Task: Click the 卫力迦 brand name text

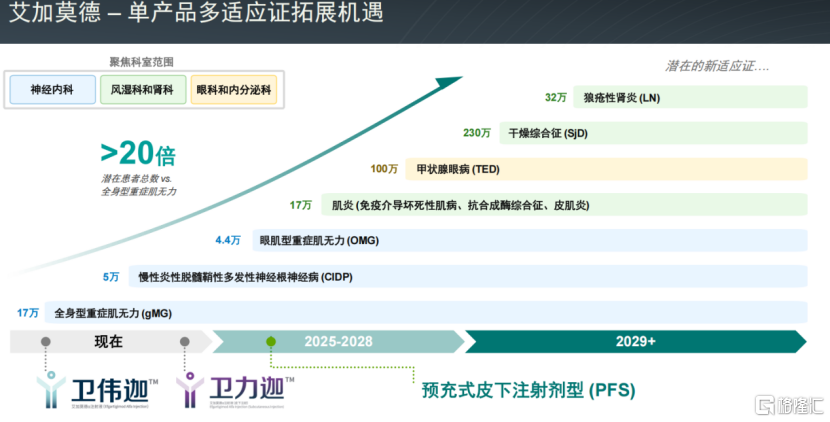Action: (247, 390)
